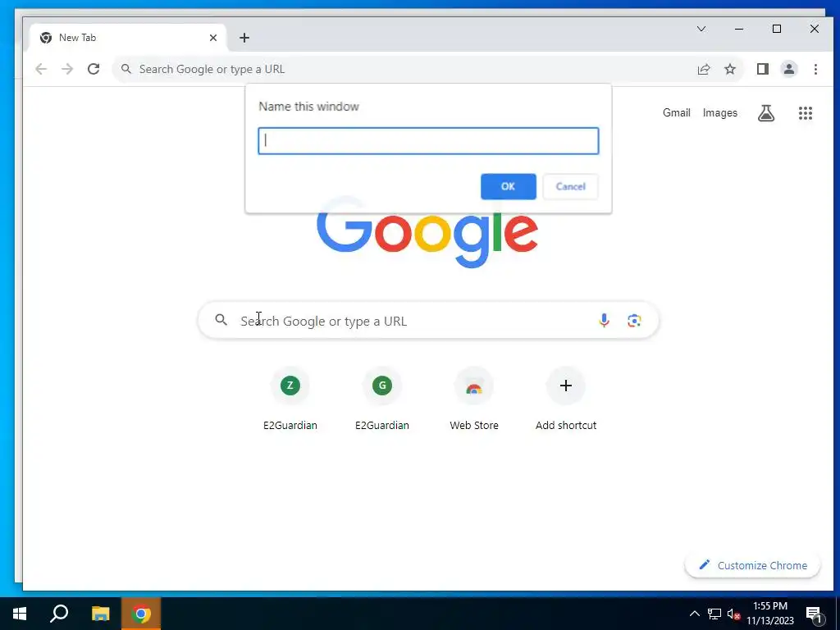Open the Search Labs flask icon
Viewport: 840px width, 630px height.
[765, 113]
